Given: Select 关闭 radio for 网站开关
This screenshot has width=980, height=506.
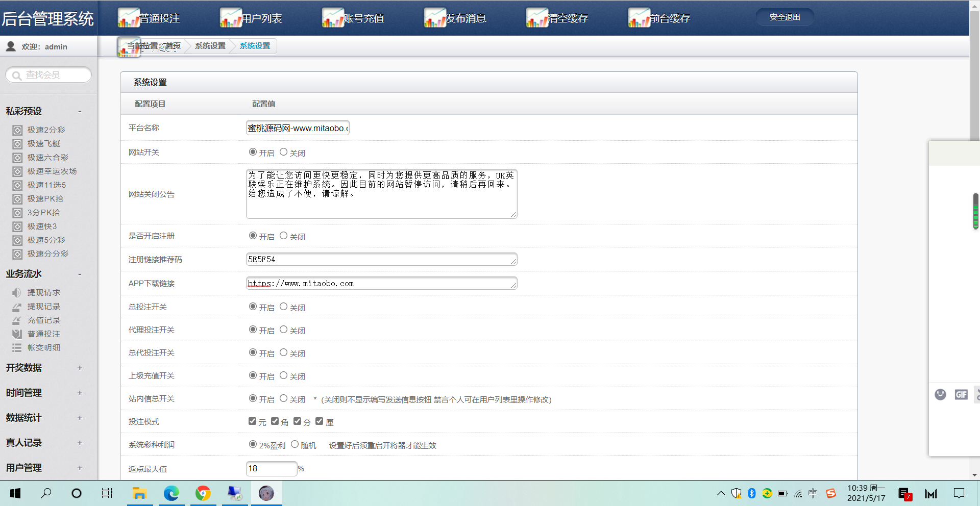Looking at the screenshot, I should 283,152.
